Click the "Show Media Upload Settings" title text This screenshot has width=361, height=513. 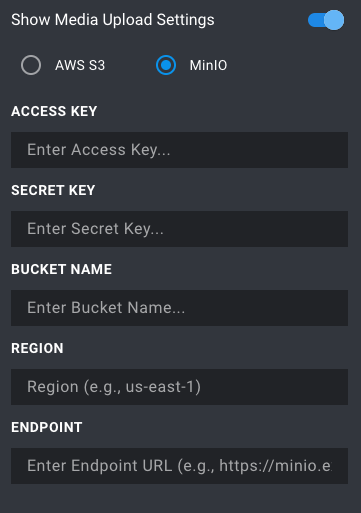tap(113, 20)
